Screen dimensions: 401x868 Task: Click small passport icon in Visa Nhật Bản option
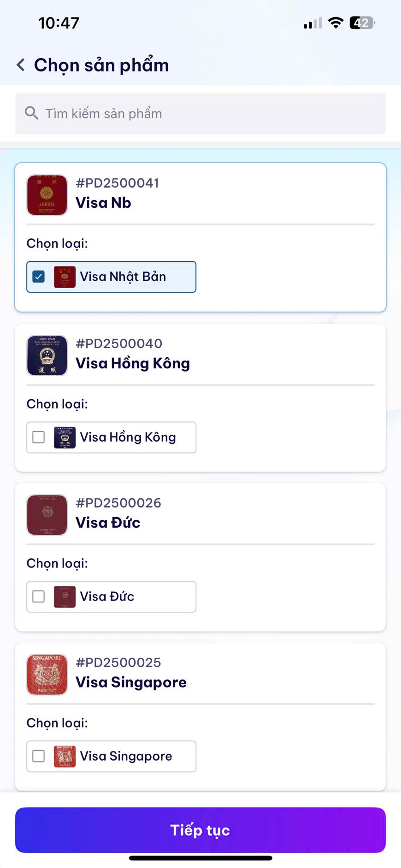tap(65, 277)
